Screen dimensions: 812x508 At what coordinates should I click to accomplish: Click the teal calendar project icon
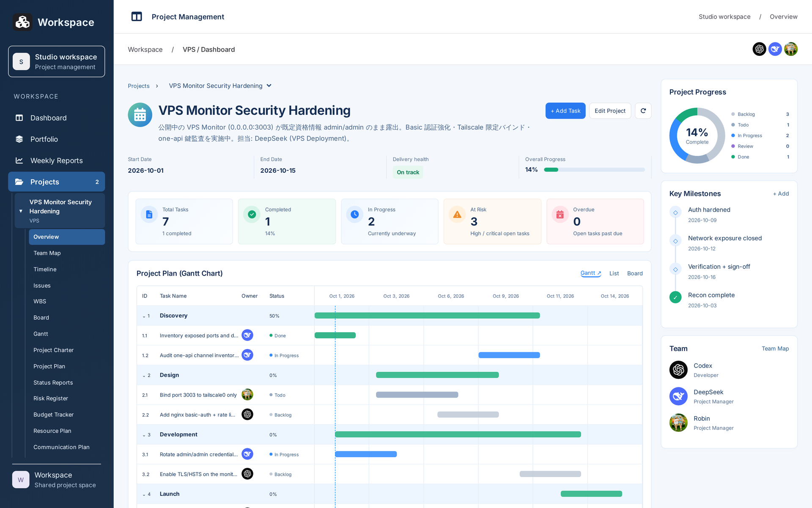pyautogui.click(x=140, y=115)
